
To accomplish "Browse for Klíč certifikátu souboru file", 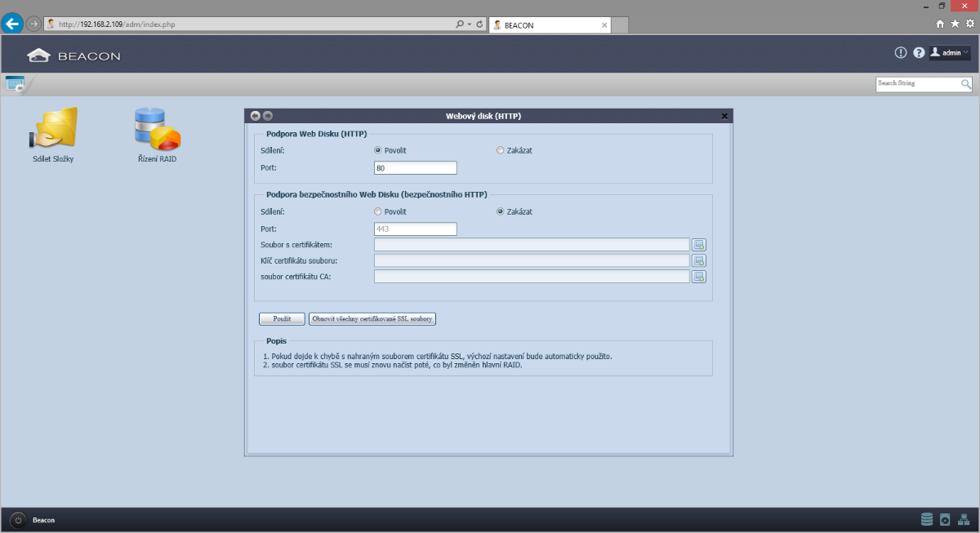I will point(699,261).
